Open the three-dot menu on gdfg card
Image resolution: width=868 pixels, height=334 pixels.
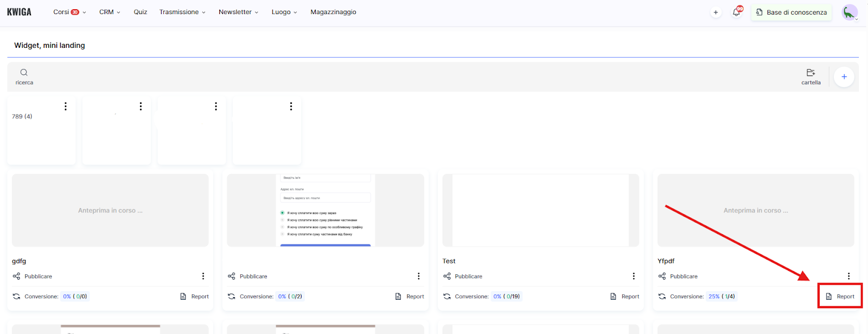tap(203, 276)
